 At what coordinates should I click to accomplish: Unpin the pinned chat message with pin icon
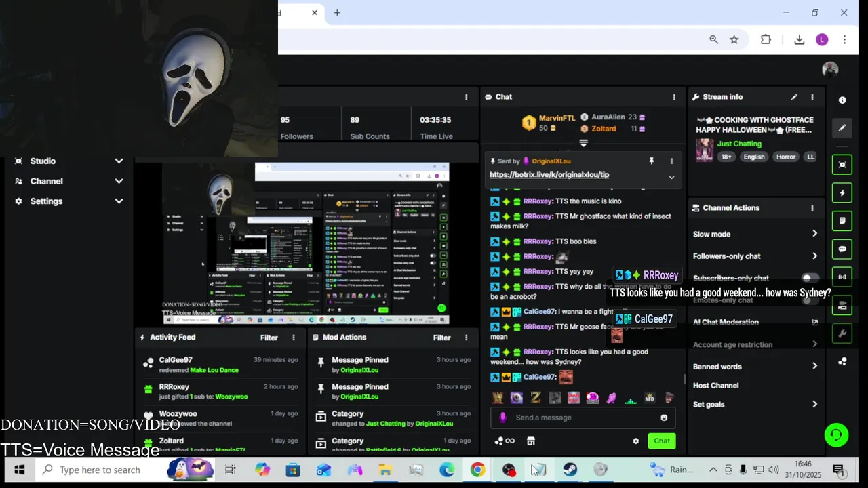pyautogui.click(x=652, y=161)
